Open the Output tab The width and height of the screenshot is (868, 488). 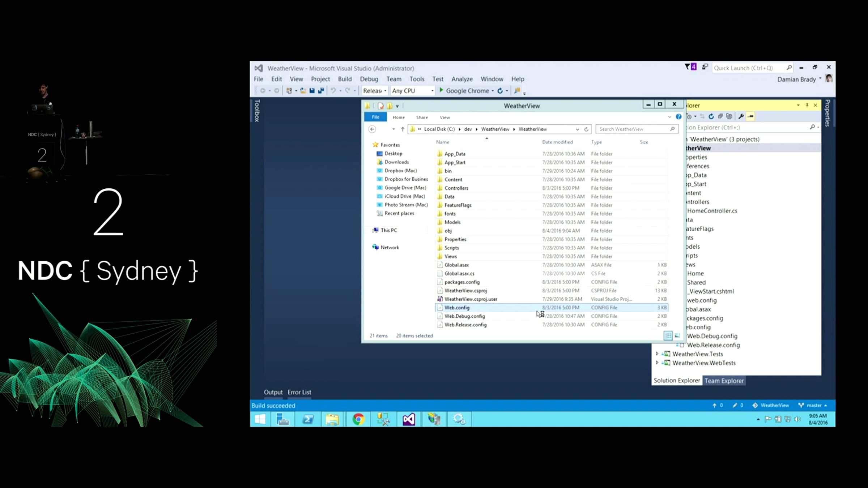(x=273, y=392)
